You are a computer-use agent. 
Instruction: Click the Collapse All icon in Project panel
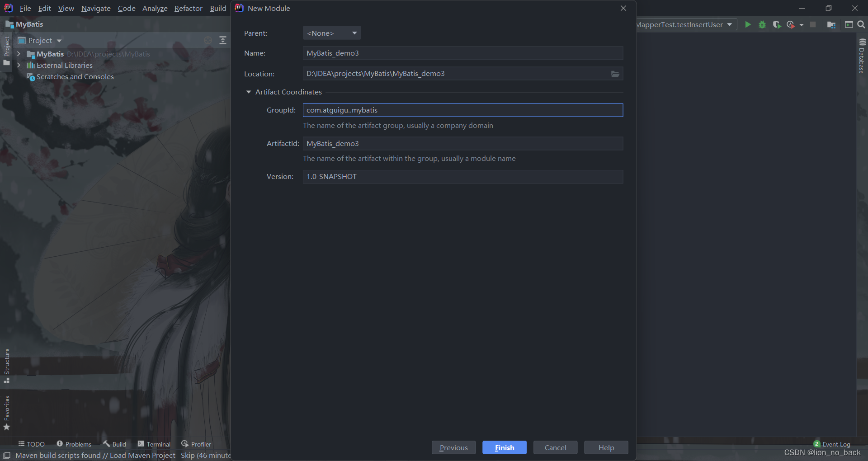click(222, 40)
